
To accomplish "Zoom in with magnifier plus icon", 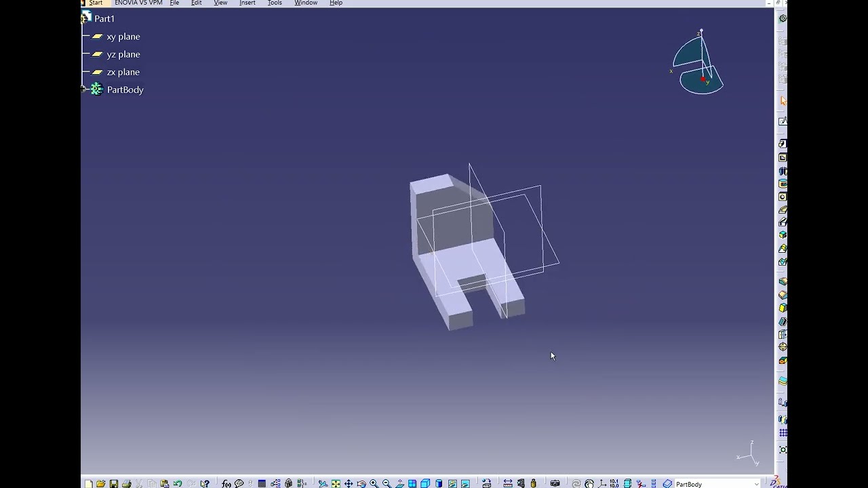I will point(374,483).
